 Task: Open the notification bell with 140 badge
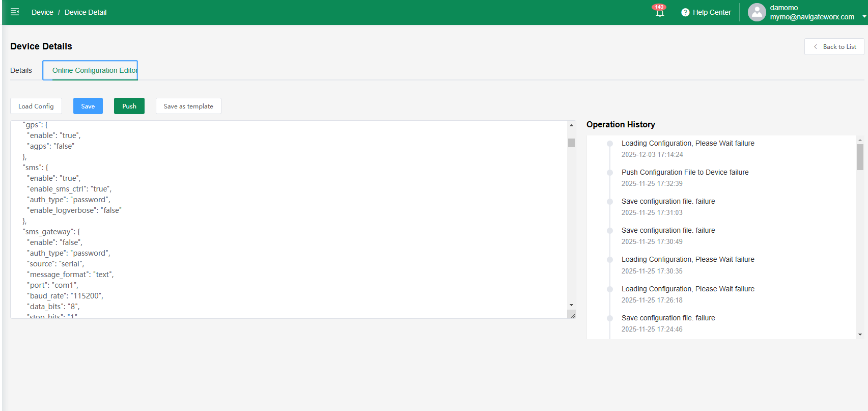(x=659, y=12)
